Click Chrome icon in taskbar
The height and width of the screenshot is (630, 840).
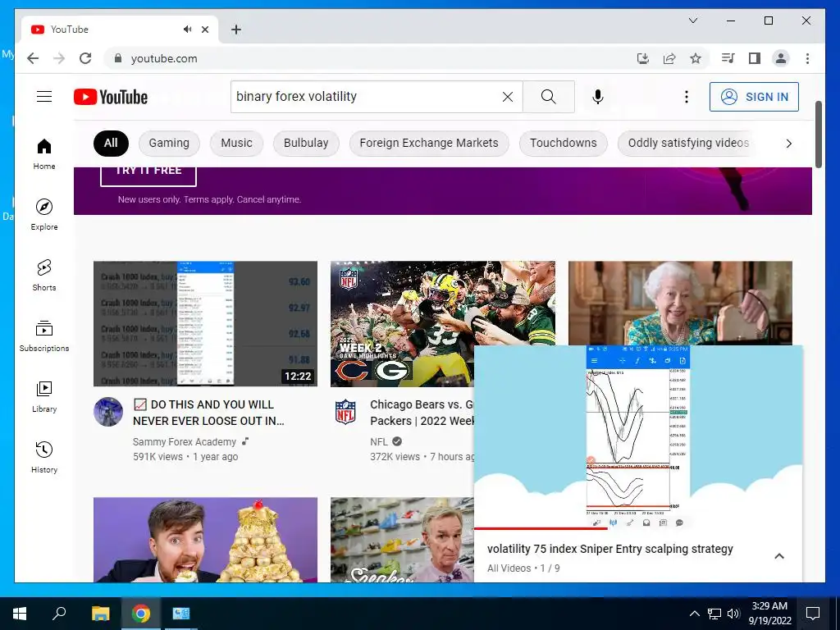point(141,614)
